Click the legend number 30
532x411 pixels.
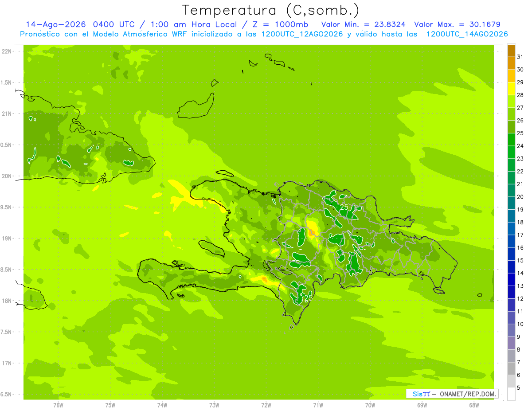(x=520, y=70)
